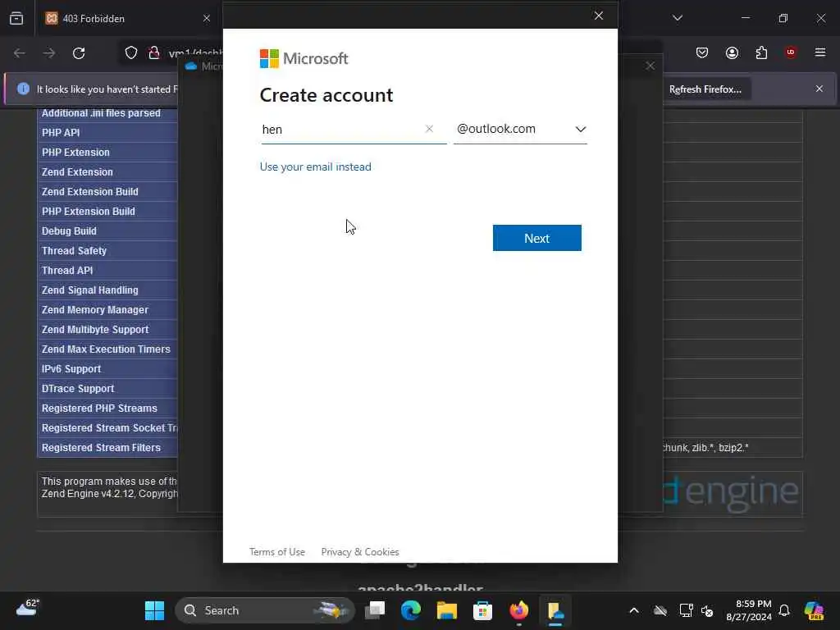The height and width of the screenshot is (630, 840).
Task: Open Copilot preview in the taskbar
Action: (815, 610)
